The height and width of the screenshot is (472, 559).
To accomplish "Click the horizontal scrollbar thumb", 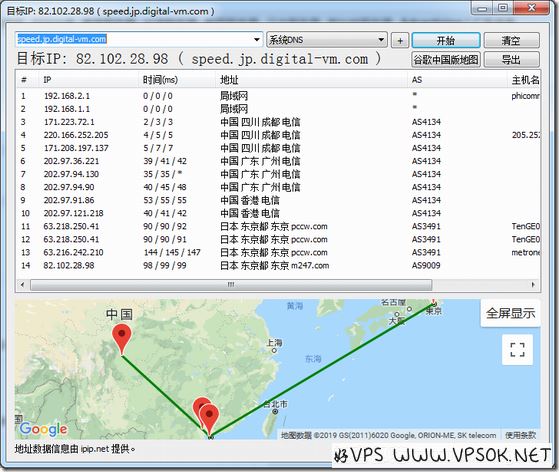I will point(231,284).
